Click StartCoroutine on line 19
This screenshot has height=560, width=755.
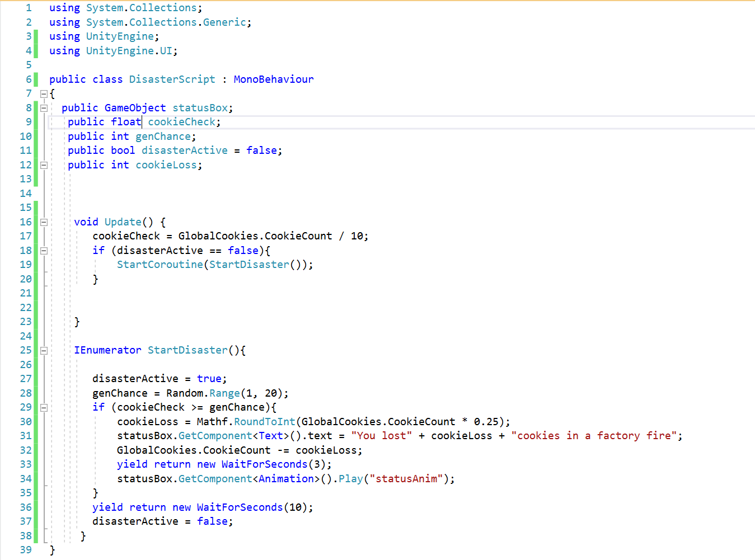pos(160,264)
